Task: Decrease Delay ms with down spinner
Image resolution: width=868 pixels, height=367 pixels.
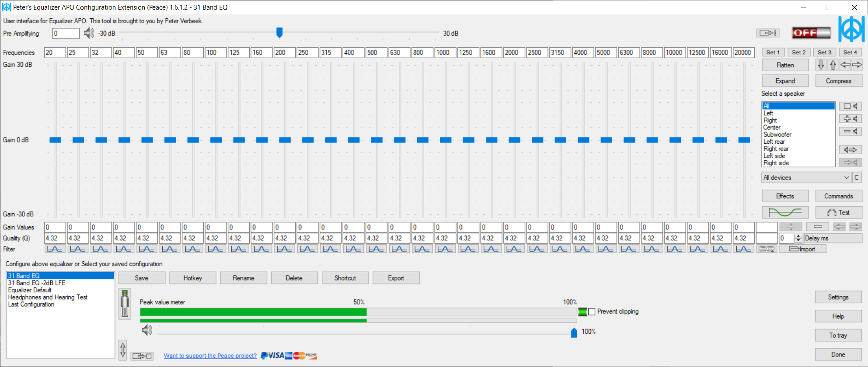Action: pyautogui.click(x=798, y=240)
